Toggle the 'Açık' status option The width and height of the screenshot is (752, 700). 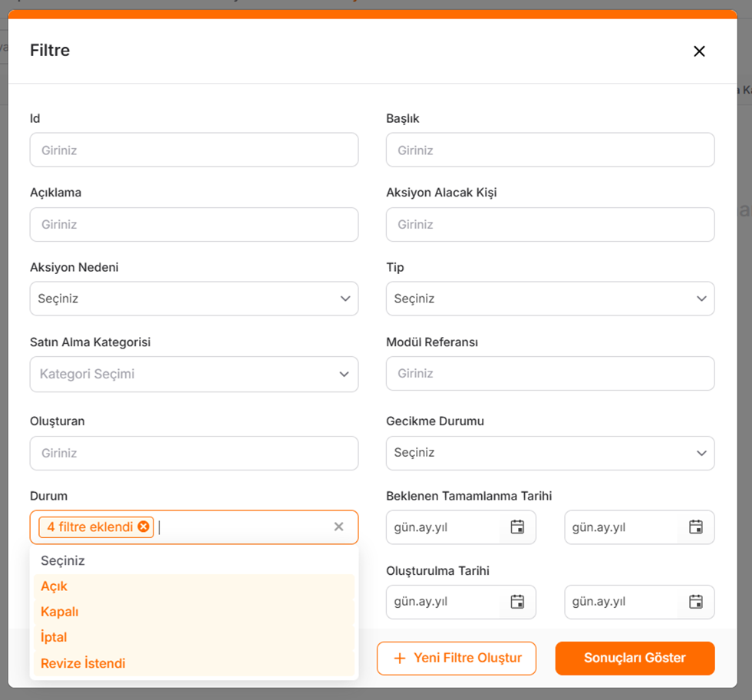[x=193, y=586]
